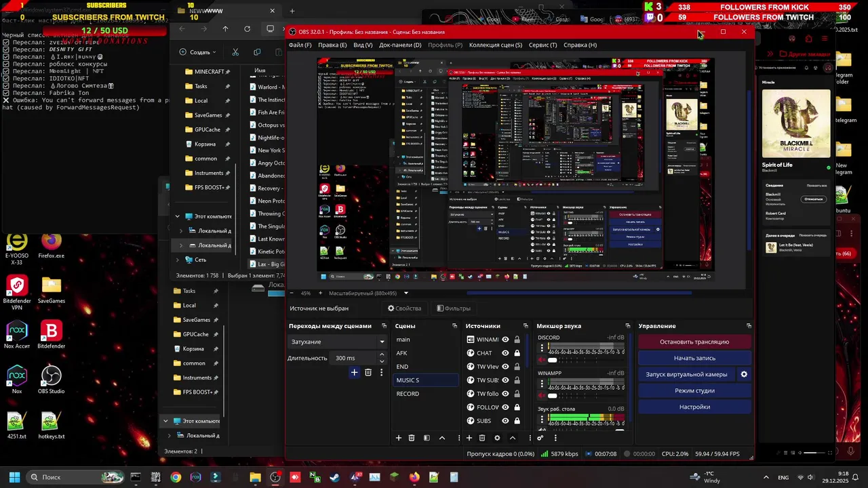
Task: Open the DISCORD channel three-dot options
Action: click(541, 348)
